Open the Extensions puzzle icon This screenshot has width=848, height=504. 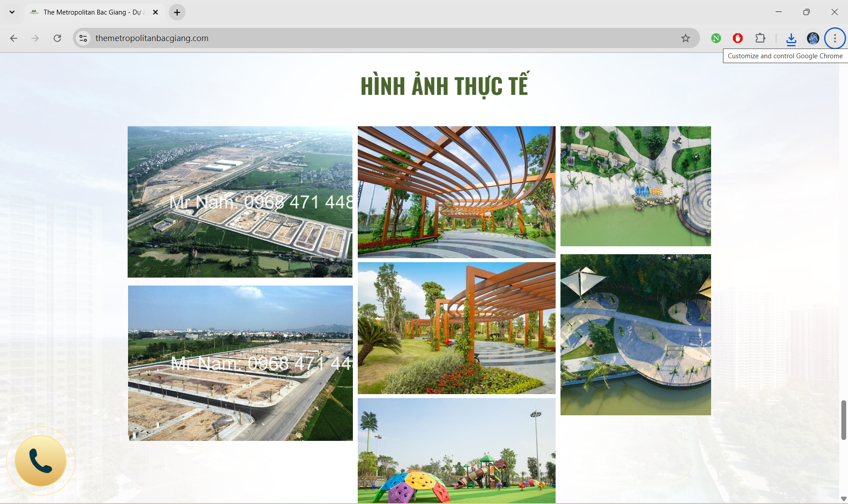pos(760,38)
